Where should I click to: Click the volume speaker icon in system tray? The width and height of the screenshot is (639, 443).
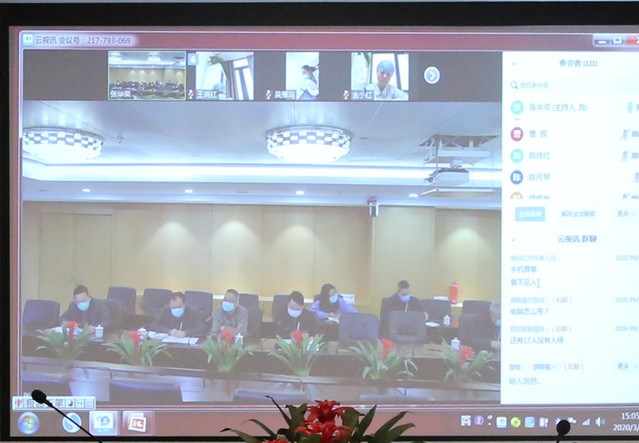598,422
